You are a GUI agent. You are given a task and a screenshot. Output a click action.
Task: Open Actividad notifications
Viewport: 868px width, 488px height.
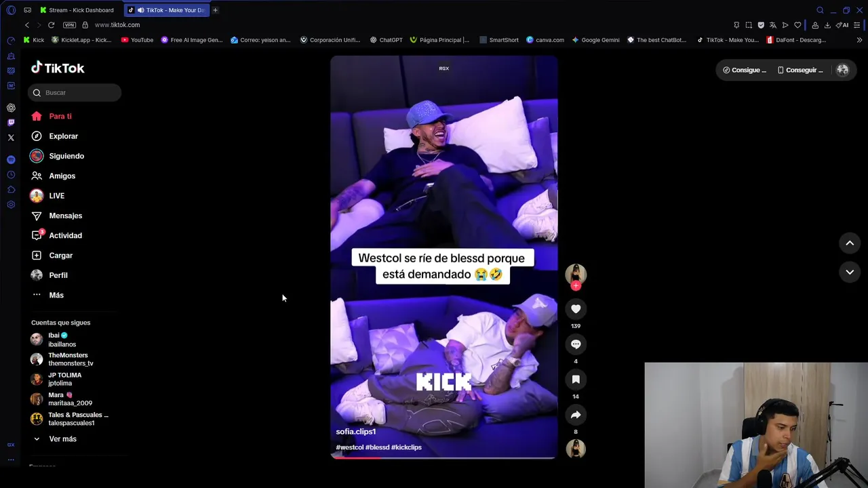point(57,236)
